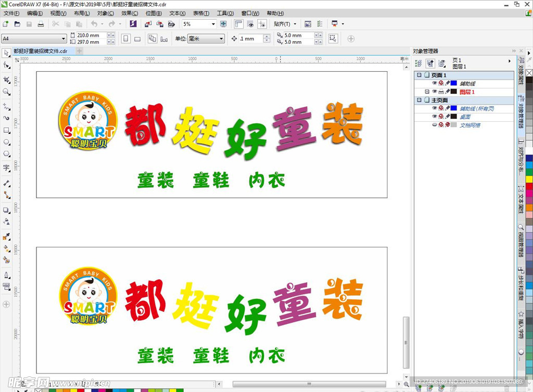Click the Publish to PDF icon
The image size is (533, 392).
tap(171, 24)
